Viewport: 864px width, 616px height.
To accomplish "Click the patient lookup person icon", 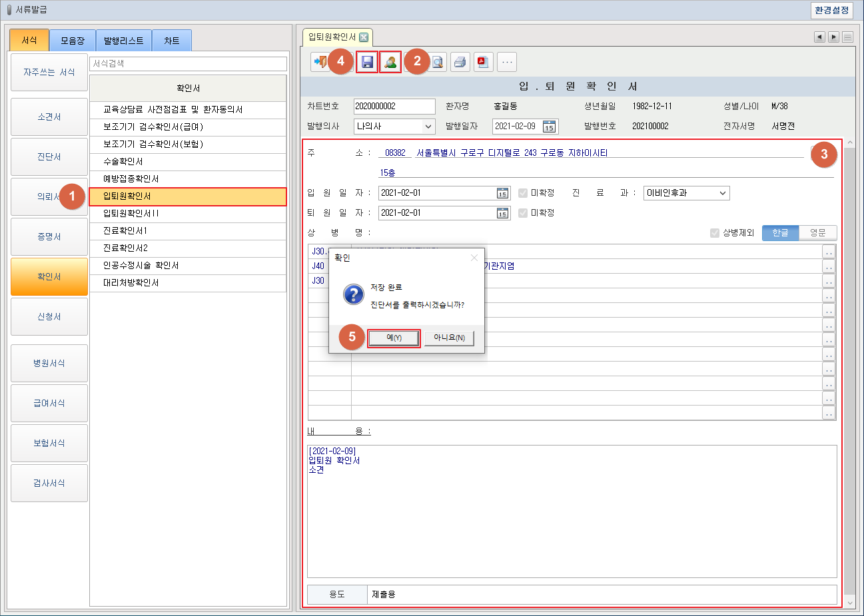I will tap(390, 62).
